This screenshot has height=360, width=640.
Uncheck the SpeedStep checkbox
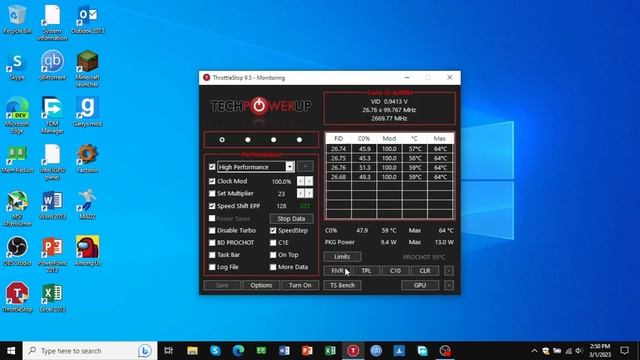[273, 231]
